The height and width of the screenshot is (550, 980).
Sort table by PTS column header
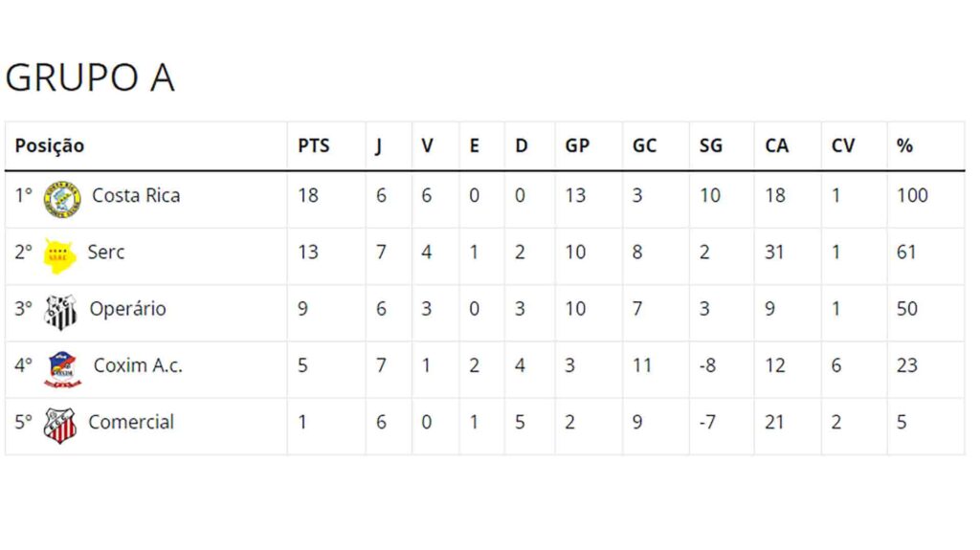coord(314,146)
